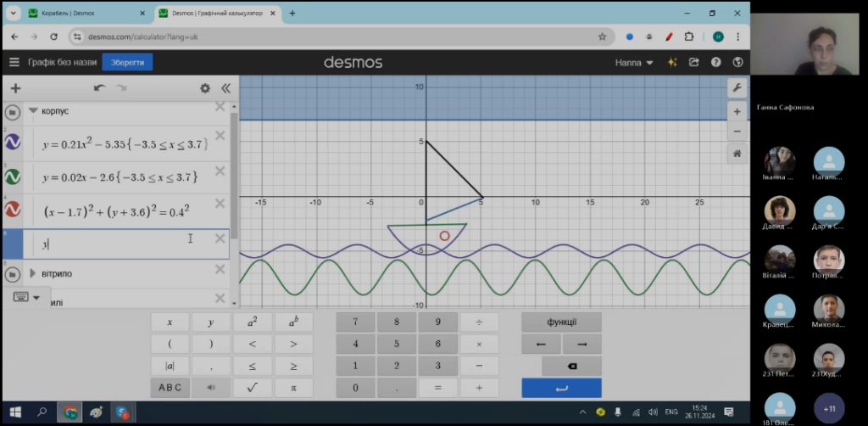Open the Ганна account dropdown
The width and height of the screenshot is (868, 426).
634,63
